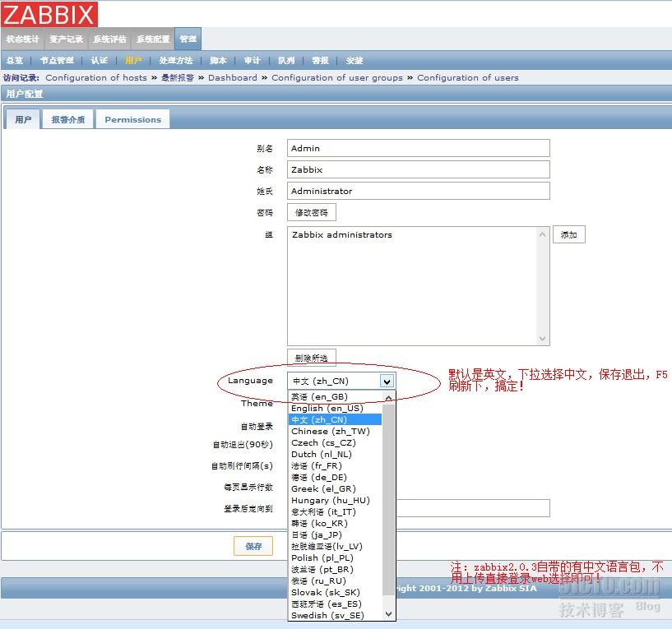The image size is (672, 629).
Task: Open the 系统配置 main menu
Action: pyautogui.click(x=153, y=39)
